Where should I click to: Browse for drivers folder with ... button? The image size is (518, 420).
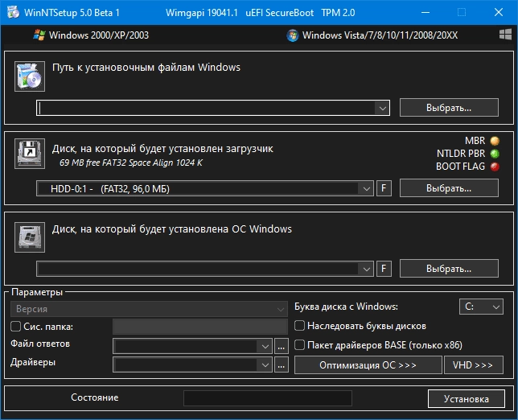pos(282,365)
